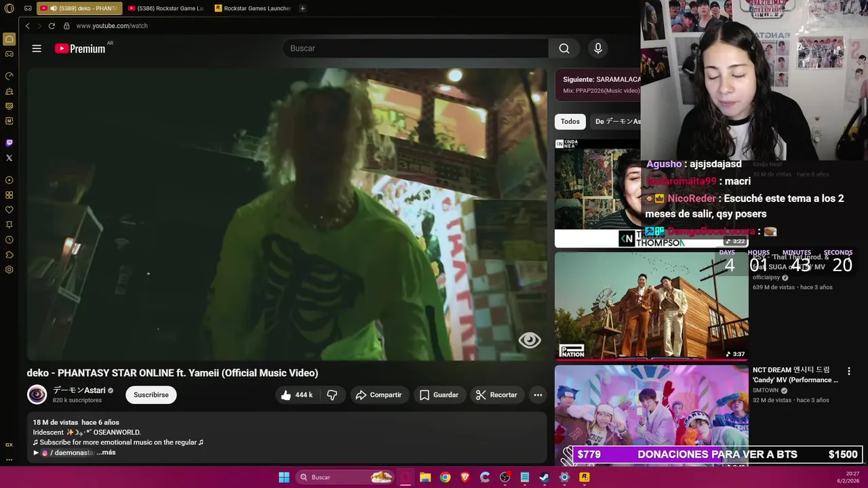This screenshot has width=868, height=488.
Task: Open the sidebar heart bookmarks icon
Action: pyautogui.click(x=9, y=210)
